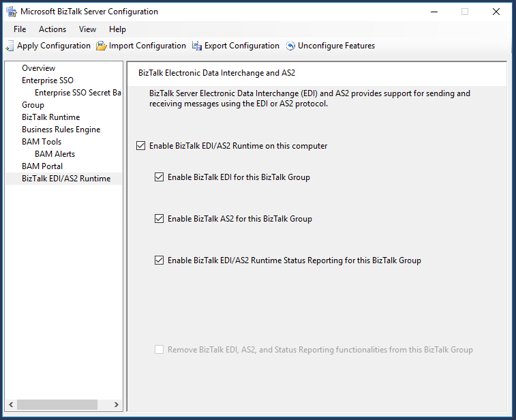The image size is (516, 420).
Task: Click the disabled Remove BizTalk EDI functionalities checkbox
Action: tap(160, 350)
